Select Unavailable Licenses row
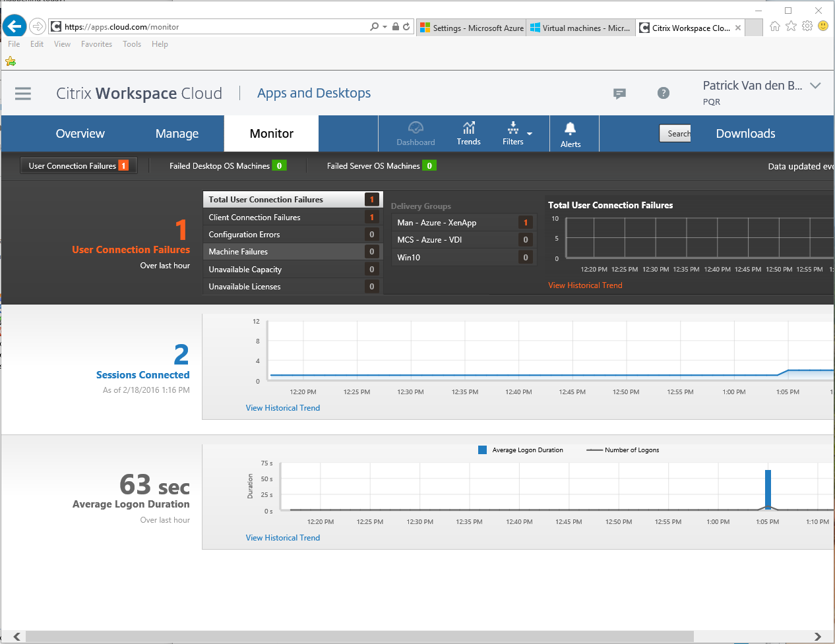 coord(292,286)
